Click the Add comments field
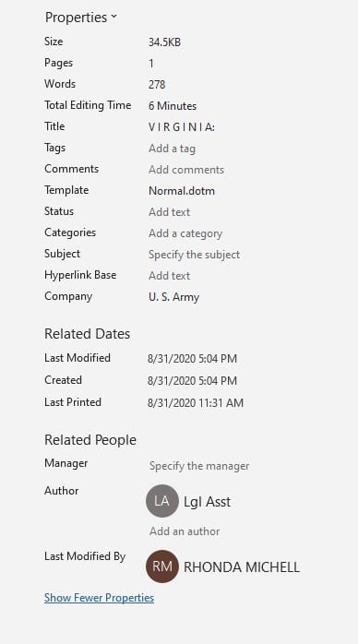Image resolution: width=358 pixels, height=644 pixels. (x=186, y=170)
